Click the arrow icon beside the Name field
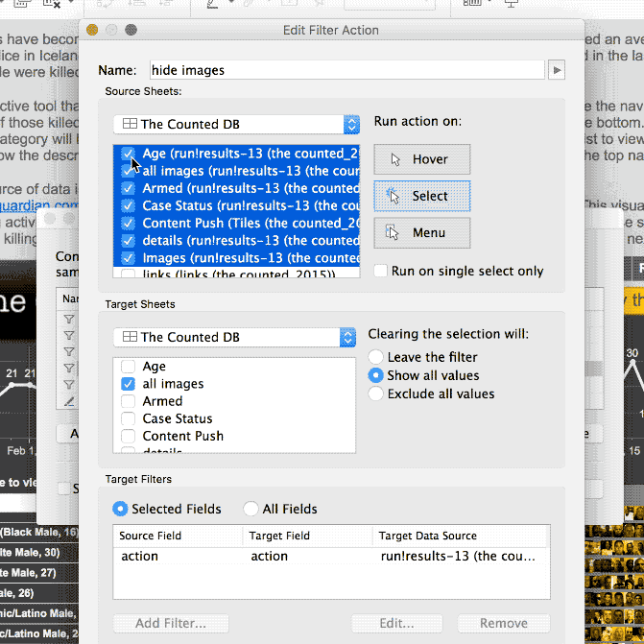The image size is (644, 644). pyautogui.click(x=556, y=70)
